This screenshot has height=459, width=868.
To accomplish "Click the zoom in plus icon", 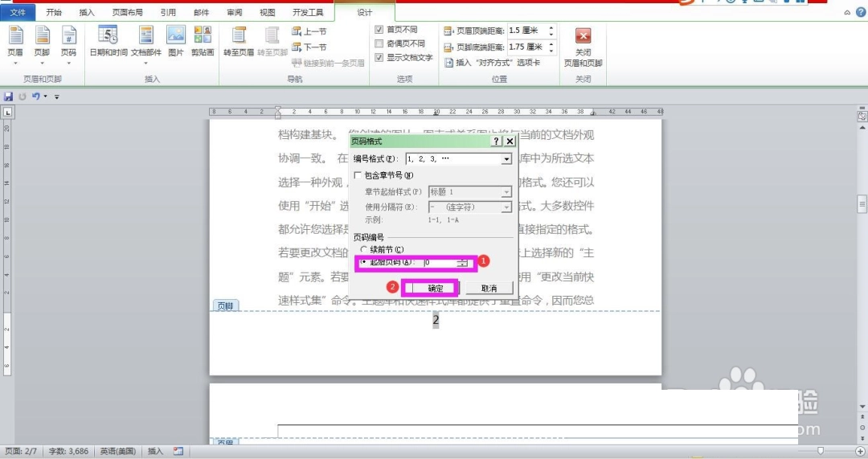I will pyautogui.click(x=860, y=451).
